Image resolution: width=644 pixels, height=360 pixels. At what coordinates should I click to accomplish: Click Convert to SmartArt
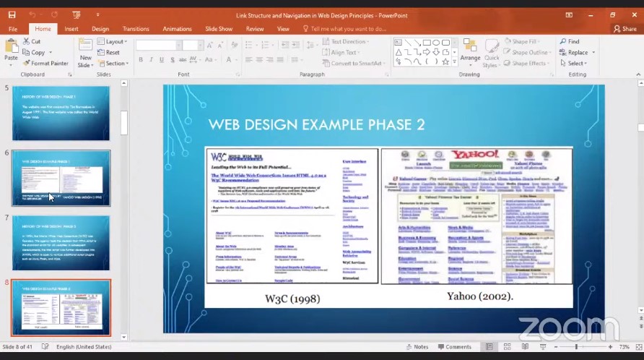click(x=354, y=64)
